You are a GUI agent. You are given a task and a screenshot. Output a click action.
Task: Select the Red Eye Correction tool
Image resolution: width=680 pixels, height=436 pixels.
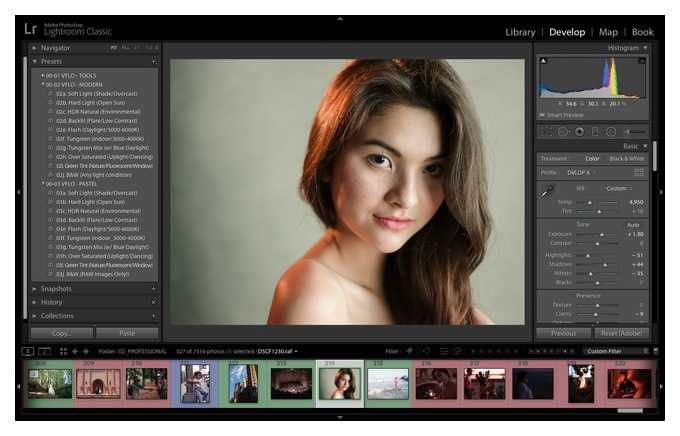[x=579, y=132]
